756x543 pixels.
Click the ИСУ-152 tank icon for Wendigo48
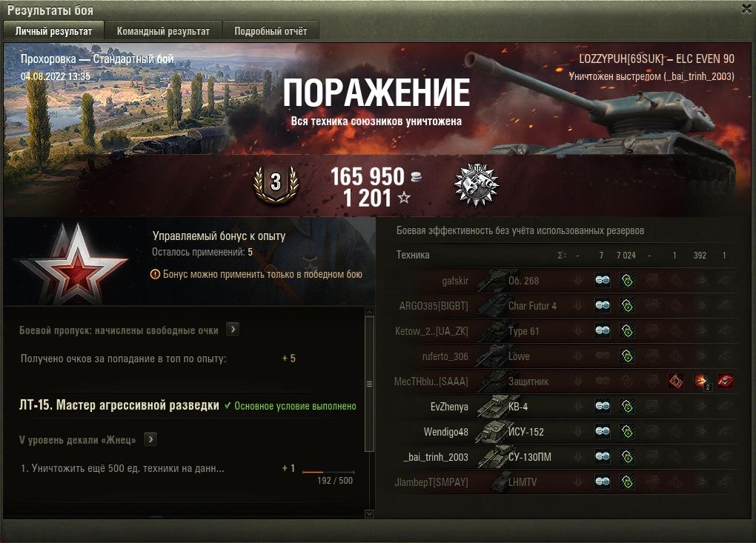click(x=491, y=431)
